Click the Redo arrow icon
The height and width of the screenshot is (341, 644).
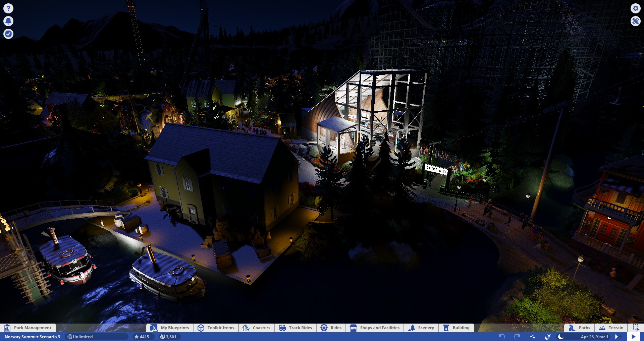[x=517, y=337]
